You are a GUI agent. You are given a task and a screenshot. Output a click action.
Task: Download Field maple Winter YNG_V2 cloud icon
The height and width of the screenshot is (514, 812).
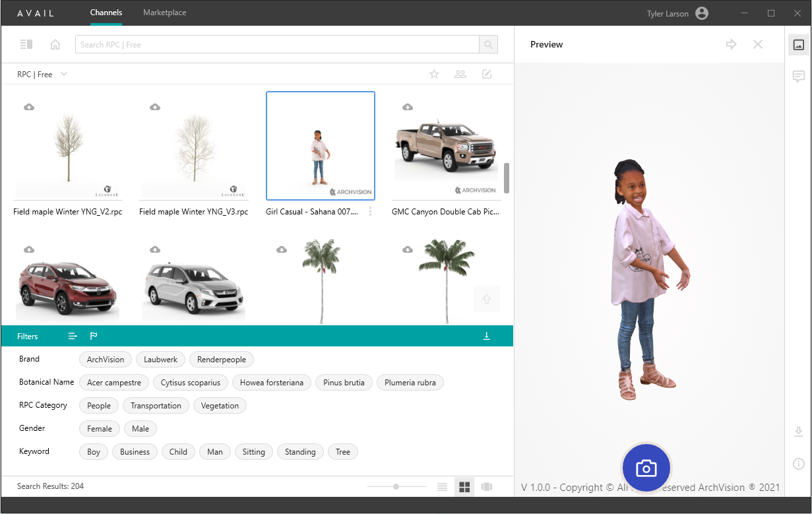coord(29,107)
